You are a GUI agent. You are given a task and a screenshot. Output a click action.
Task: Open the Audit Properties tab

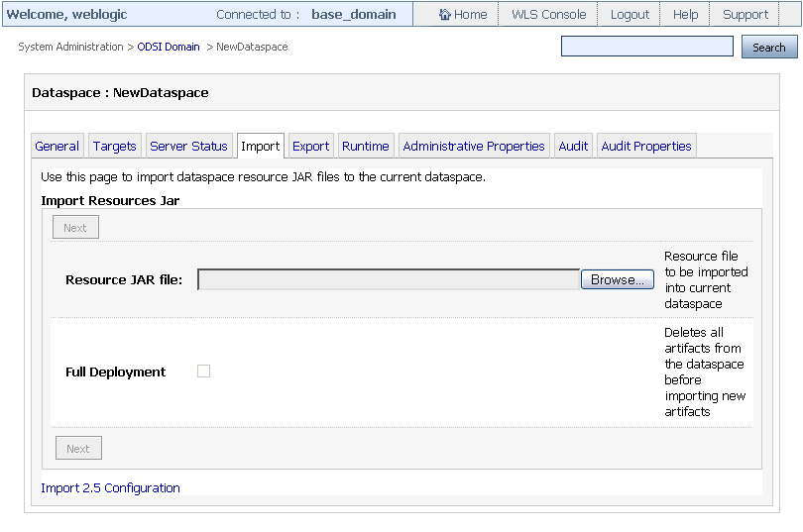point(645,147)
